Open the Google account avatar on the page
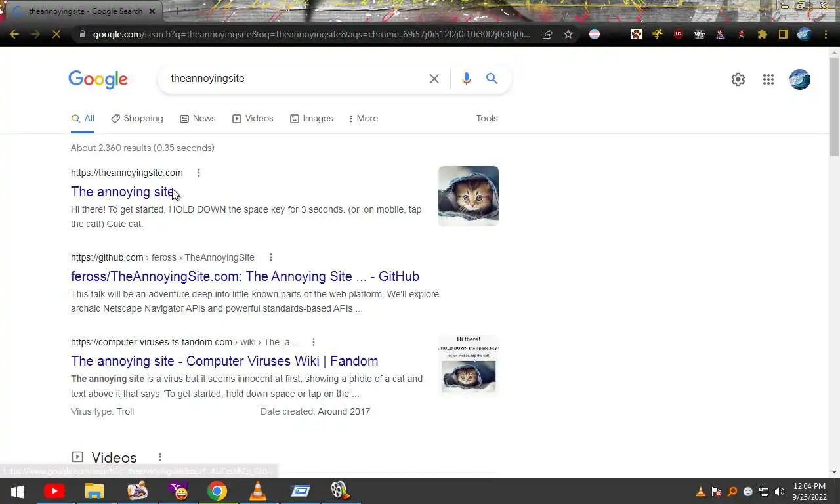The image size is (840, 504). [x=800, y=79]
